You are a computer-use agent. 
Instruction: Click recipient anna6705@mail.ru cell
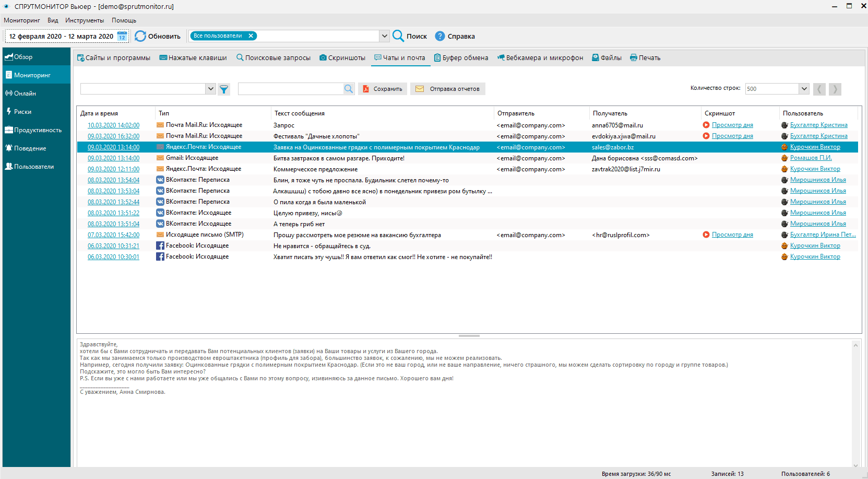(617, 125)
